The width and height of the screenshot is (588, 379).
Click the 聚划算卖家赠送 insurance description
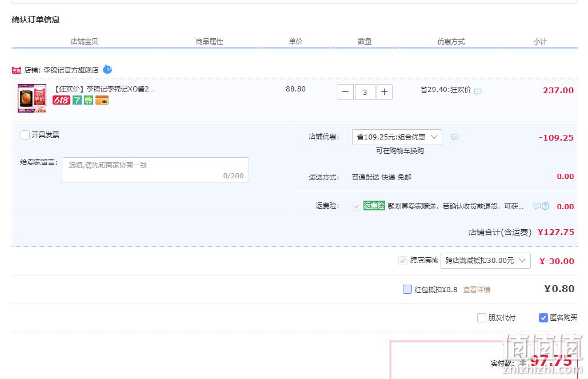click(x=455, y=206)
